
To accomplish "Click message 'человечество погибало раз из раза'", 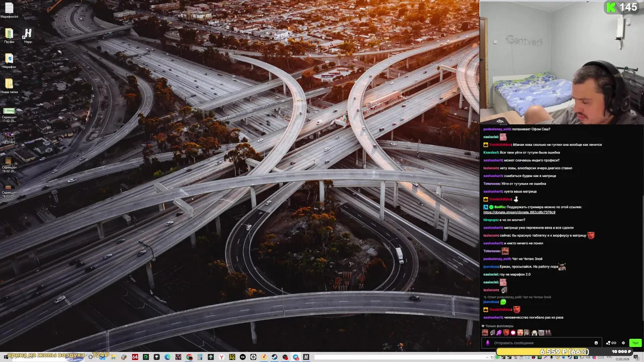I will click(x=534, y=317).
